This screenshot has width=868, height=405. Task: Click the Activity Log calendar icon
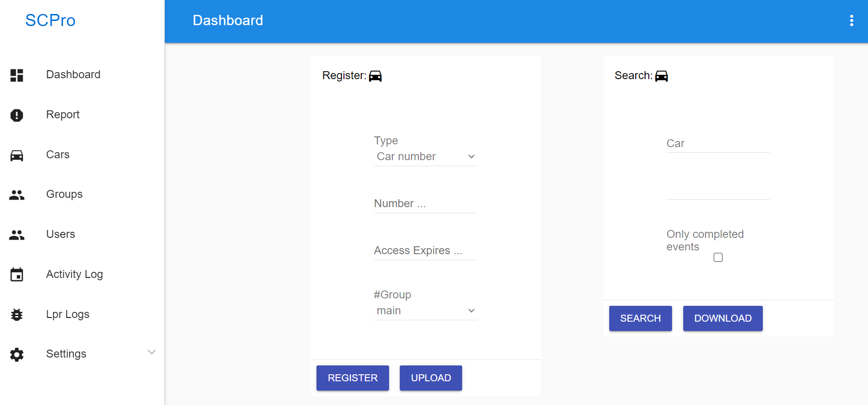[17, 275]
